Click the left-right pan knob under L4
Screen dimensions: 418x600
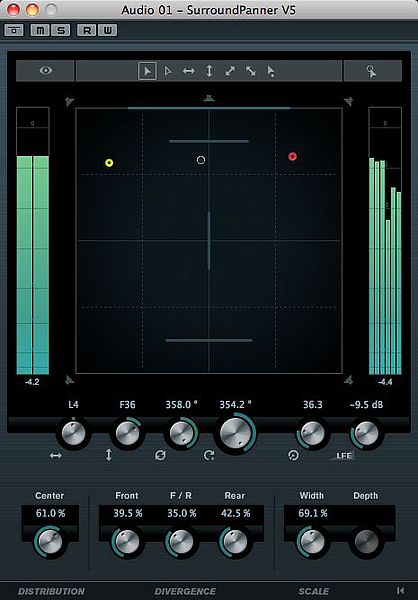tap(73, 434)
